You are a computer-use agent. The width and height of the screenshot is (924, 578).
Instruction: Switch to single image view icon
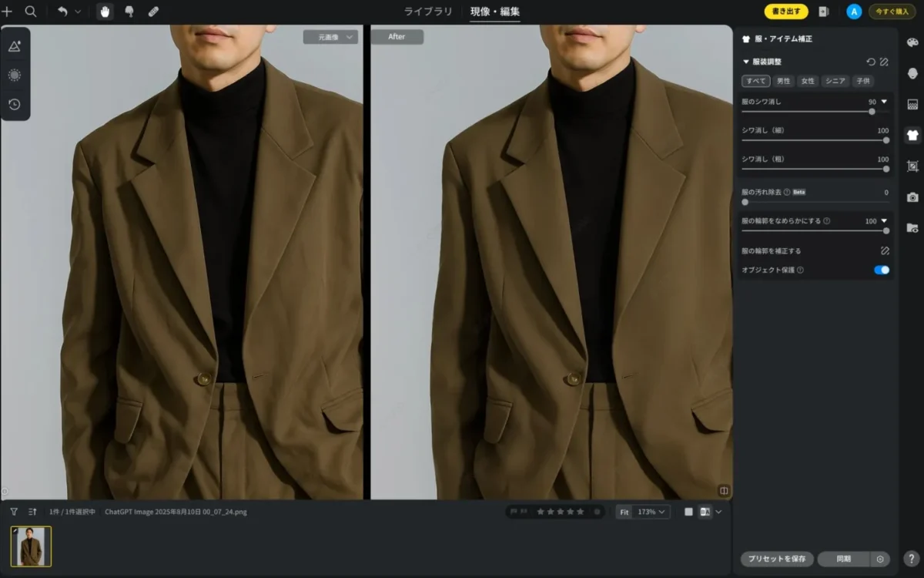click(x=688, y=512)
